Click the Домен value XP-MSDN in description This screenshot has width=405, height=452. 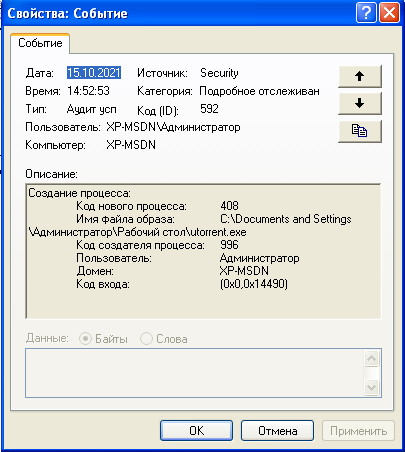[x=244, y=271]
